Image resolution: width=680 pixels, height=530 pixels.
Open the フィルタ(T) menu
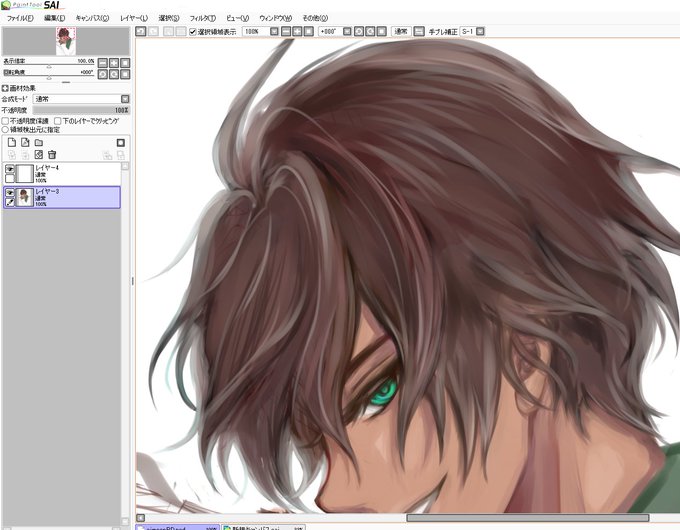pos(203,18)
